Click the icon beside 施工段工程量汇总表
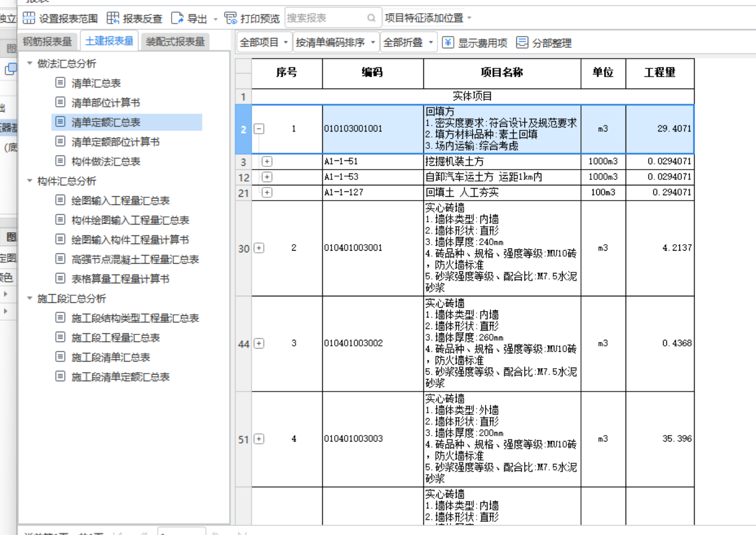 point(60,337)
